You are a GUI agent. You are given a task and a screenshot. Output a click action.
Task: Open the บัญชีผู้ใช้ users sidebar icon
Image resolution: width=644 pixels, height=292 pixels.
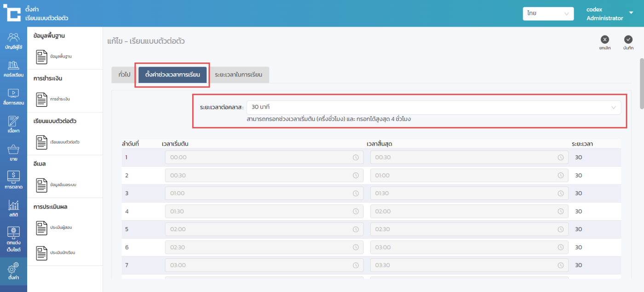13,41
